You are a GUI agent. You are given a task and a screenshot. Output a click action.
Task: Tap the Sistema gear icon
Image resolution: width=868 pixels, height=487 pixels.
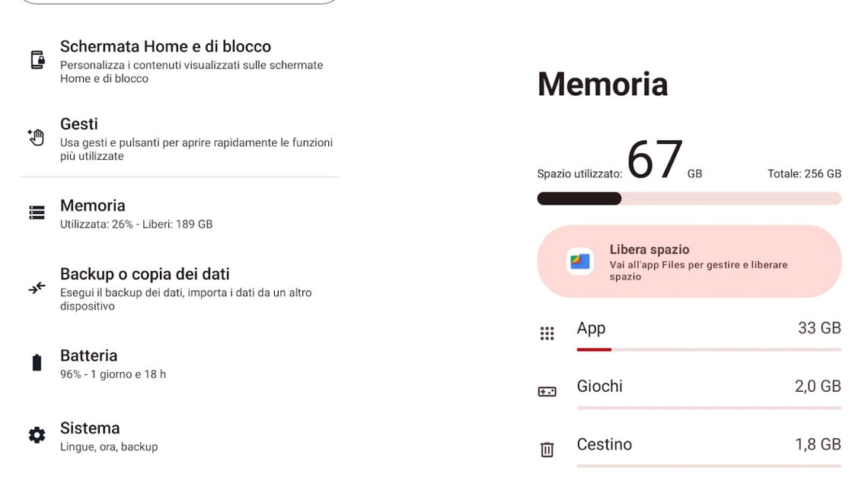37,435
